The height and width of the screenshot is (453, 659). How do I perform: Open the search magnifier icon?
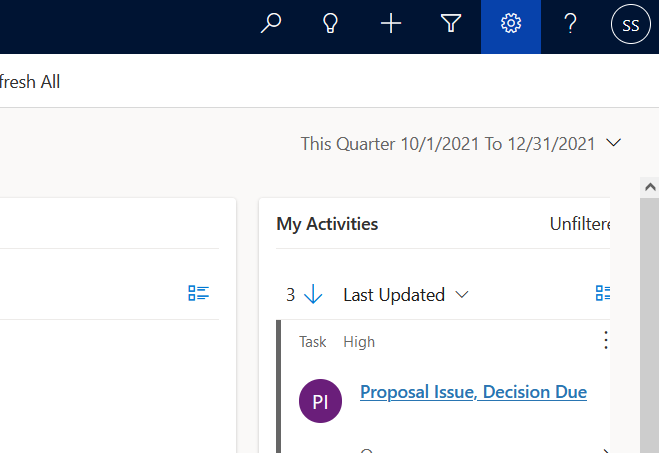click(271, 25)
